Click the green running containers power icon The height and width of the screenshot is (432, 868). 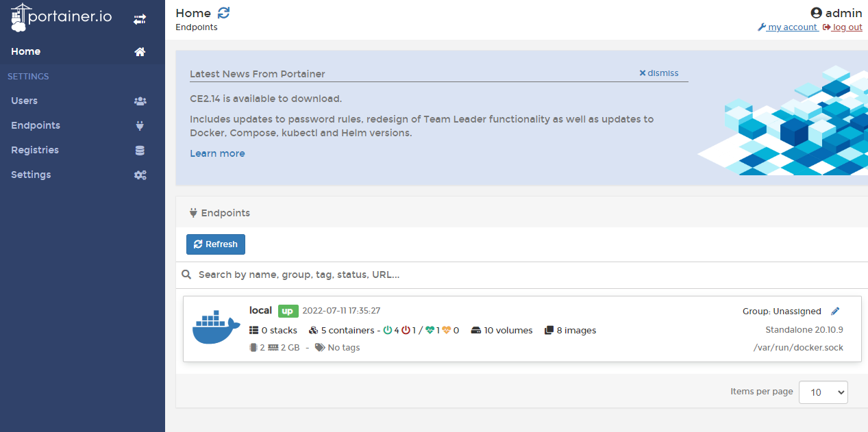[x=387, y=330]
